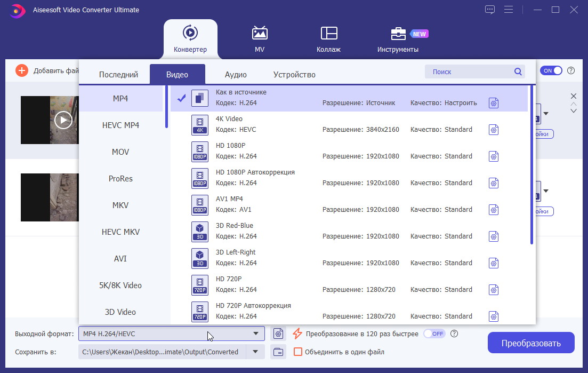Click the add file plus icon
Screen dimensions: 588x373
click(21, 70)
